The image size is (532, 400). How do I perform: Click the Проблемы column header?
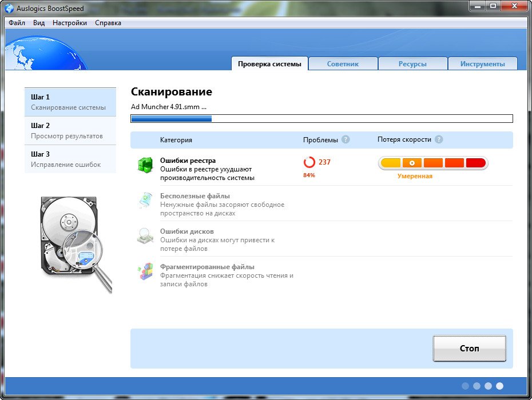pyautogui.click(x=320, y=139)
